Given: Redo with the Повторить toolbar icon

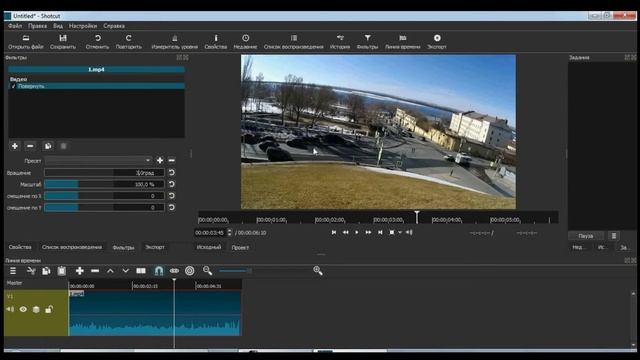Looking at the screenshot, I should pyautogui.click(x=129, y=42).
